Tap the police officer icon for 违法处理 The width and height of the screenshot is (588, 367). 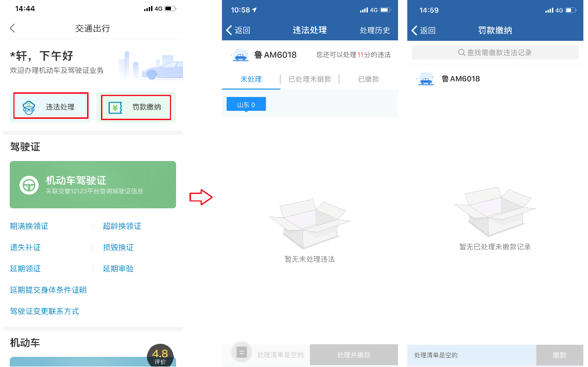tap(29, 107)
